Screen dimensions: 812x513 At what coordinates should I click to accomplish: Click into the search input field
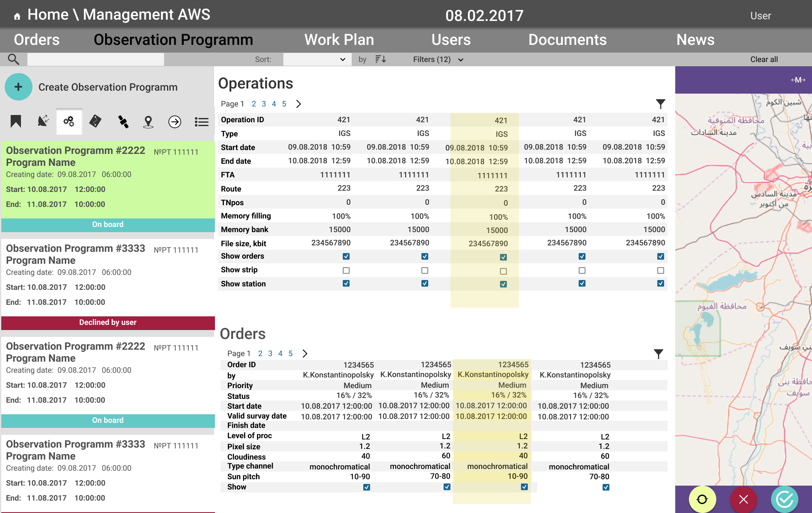pos(96,59)
